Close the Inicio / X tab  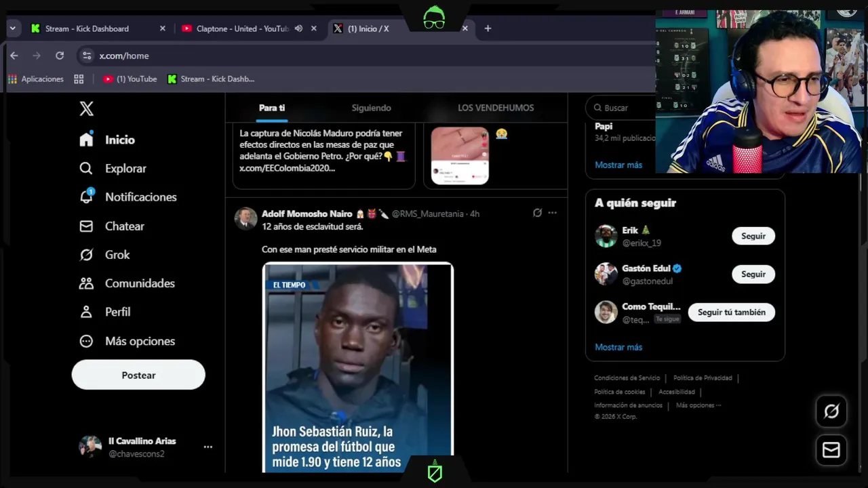click(x=465, y=28)
